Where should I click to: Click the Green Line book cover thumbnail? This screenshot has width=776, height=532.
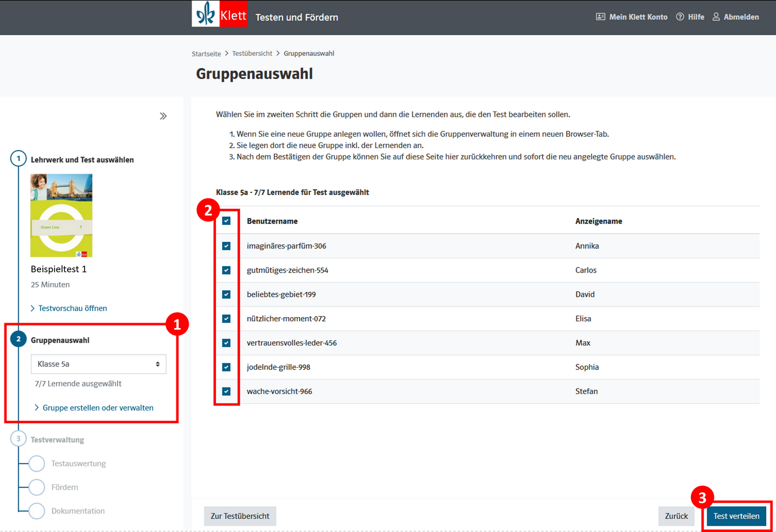coord(62,215)
